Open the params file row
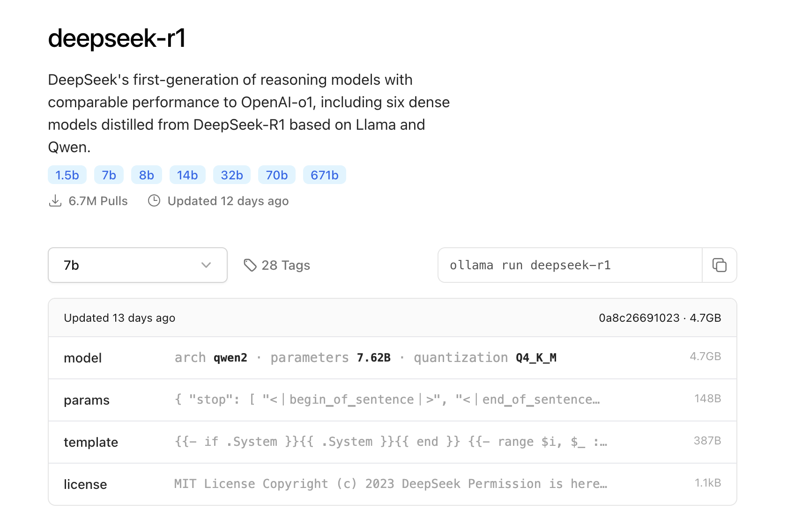This screenshot has width=787, height=532. [x=392, y=400]
